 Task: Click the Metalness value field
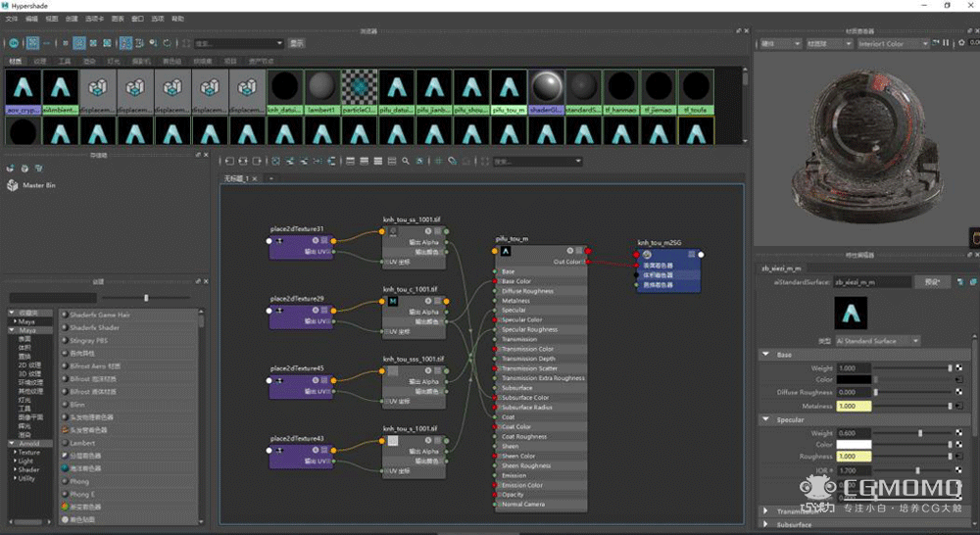point(854,406)
